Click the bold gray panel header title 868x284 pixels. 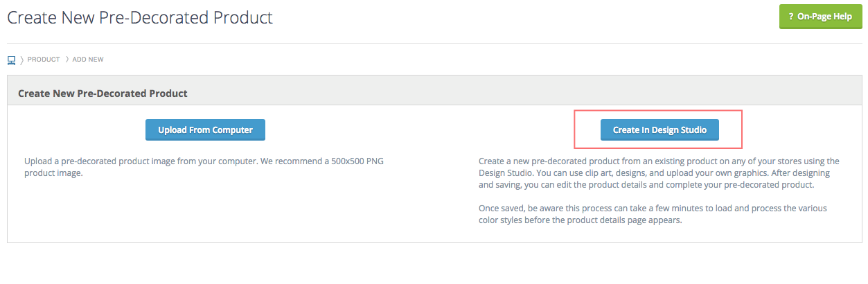[x=103, y=93]
